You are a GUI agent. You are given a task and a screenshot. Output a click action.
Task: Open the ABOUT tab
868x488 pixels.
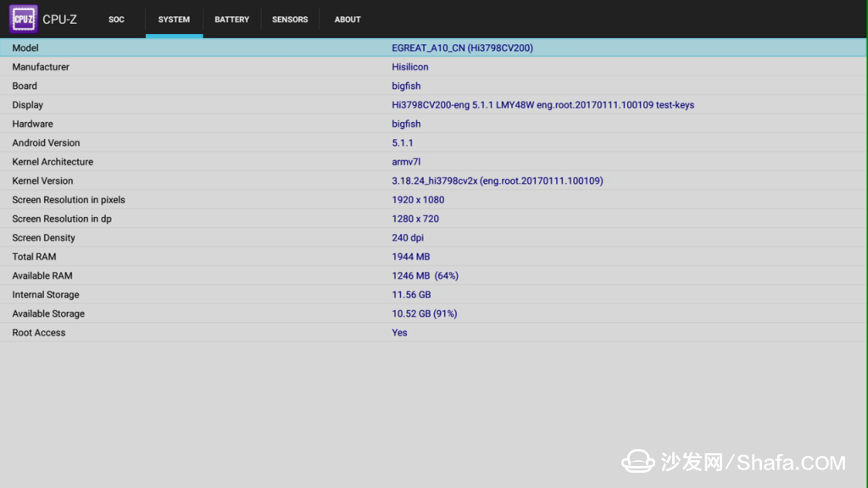[x=348, y=19]
